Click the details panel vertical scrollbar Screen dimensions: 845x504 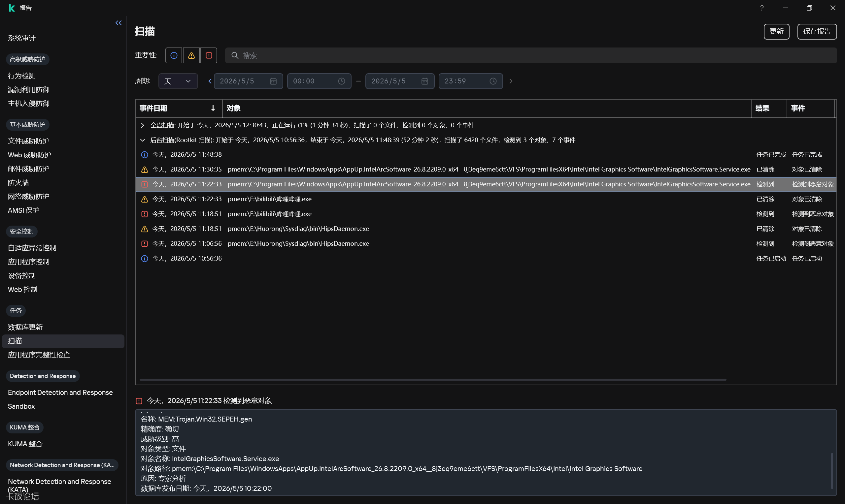pos(832,471)
